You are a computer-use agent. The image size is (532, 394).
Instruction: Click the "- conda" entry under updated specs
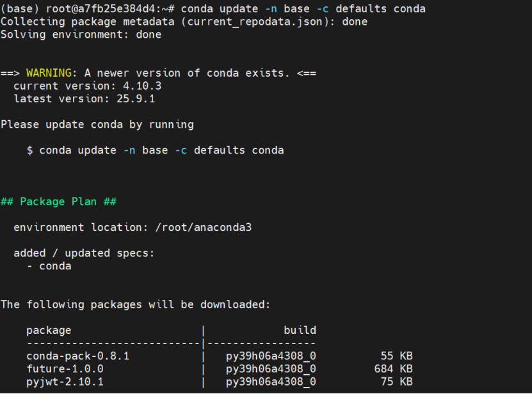(49, 266)
